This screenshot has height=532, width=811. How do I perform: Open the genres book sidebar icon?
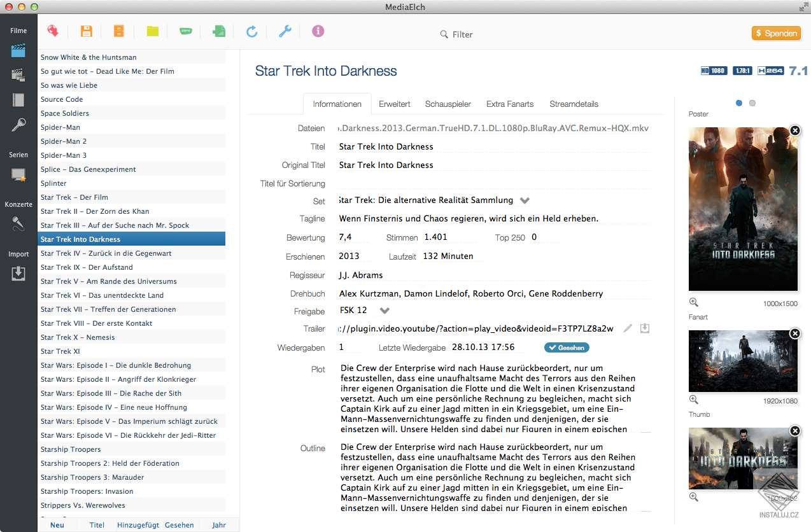tap(18, 100)
